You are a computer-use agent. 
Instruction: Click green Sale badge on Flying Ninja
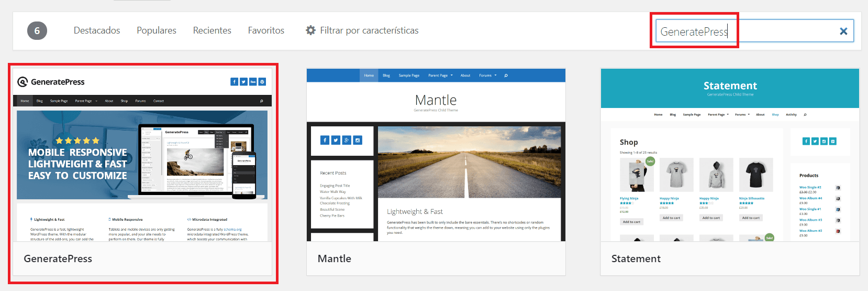(650, 161)
